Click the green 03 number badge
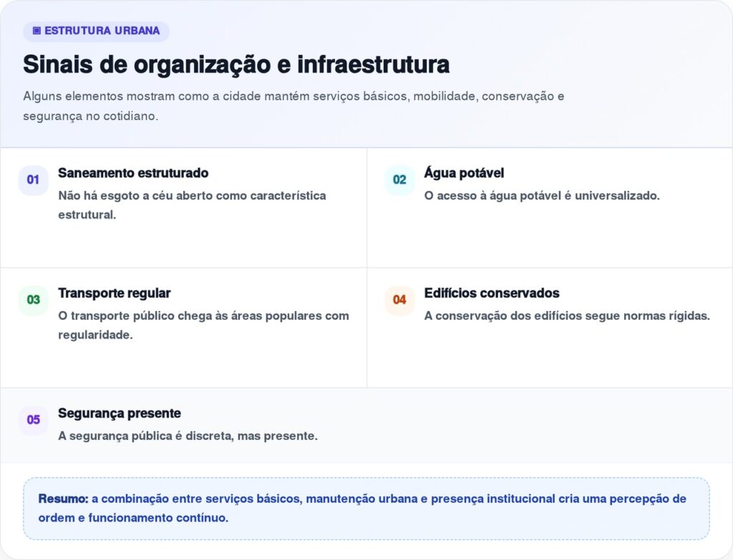The height and width of the screenshot is (560, 733). click(x=33, y=300)
